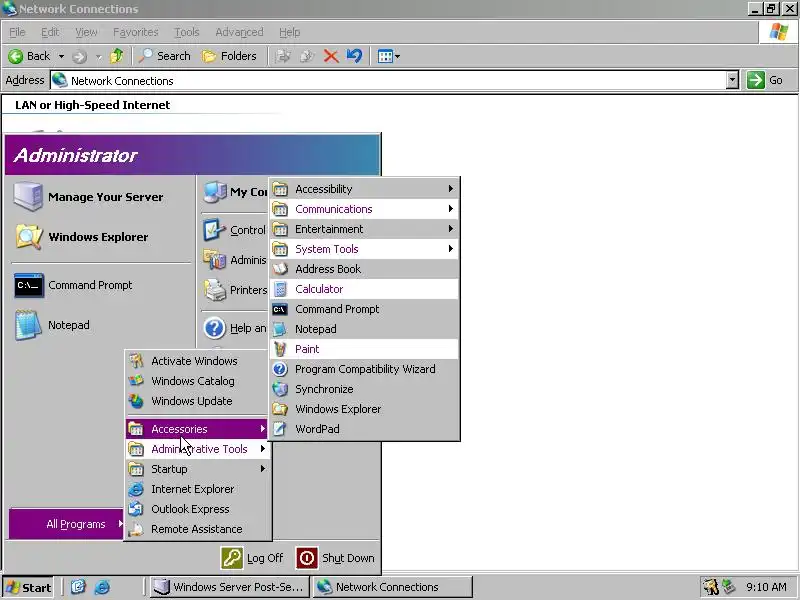This screenshot has width=800, height=600.
Task: Click the Windows Explorer pinned icon
Action: (28, 237)
